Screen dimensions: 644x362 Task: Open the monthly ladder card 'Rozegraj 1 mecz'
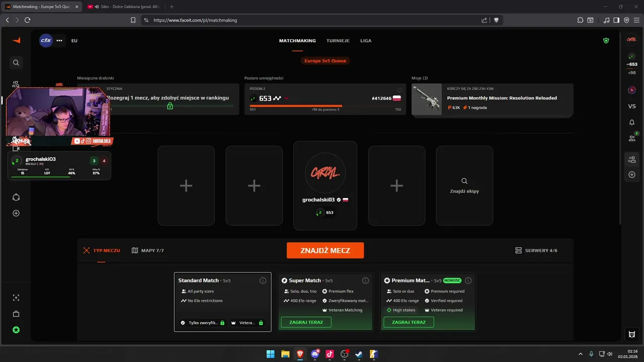click(x=158, y=99)
